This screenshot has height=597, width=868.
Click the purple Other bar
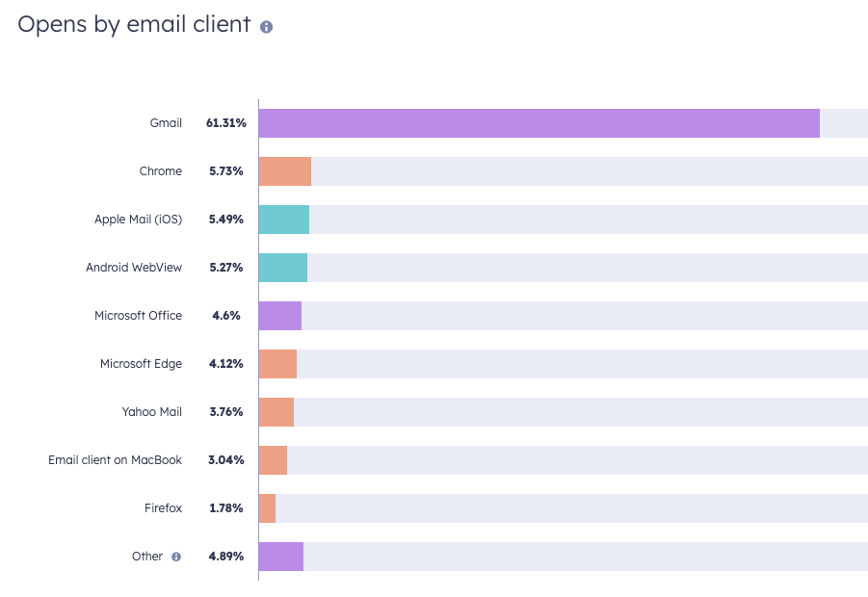(x=281, y=557)
